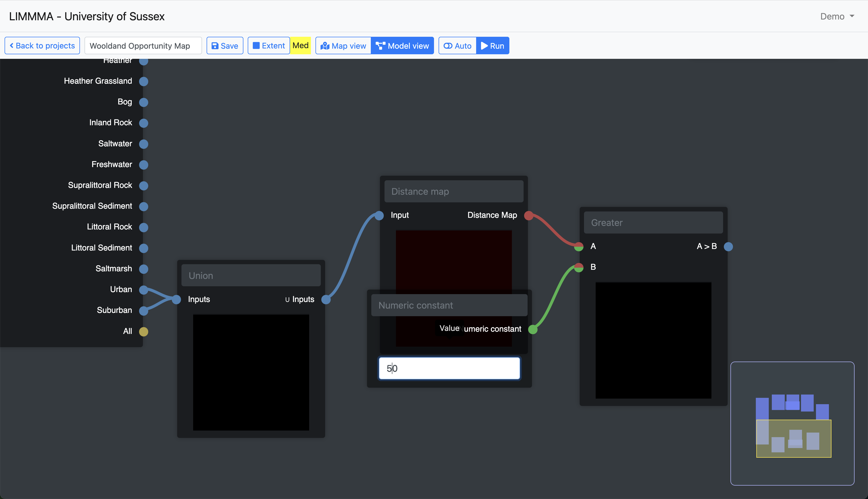The image size is (868, 499).
Task: Open the Demo user dropdown
Action: coord(837,16)
